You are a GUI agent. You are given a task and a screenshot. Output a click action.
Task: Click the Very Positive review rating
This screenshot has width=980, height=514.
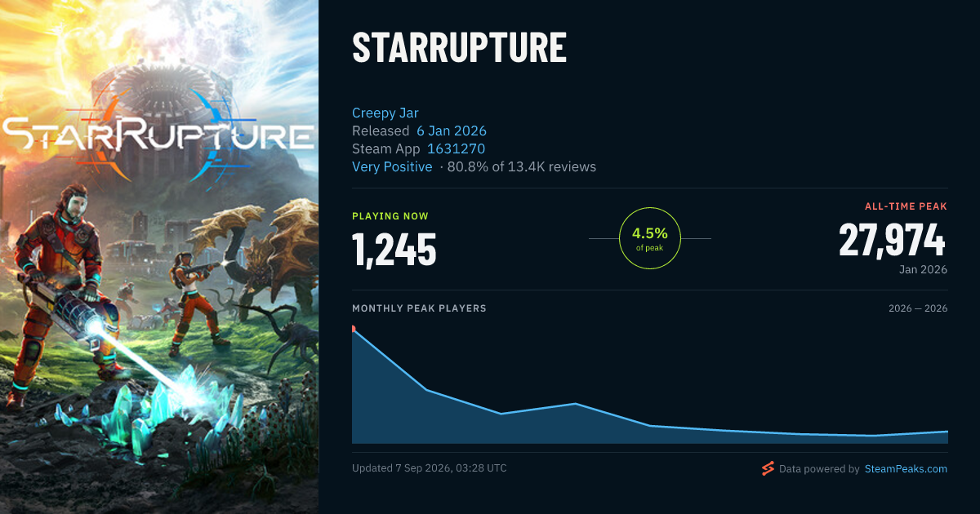tap(392, 166)
